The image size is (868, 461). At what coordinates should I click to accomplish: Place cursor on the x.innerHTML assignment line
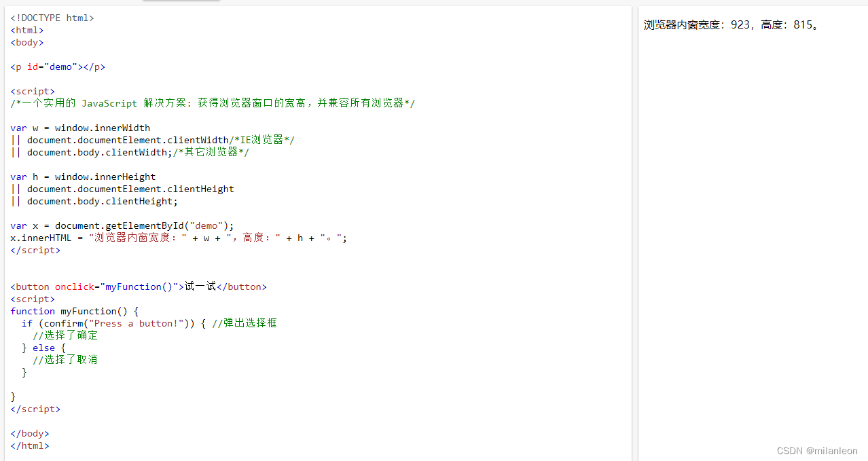click(x=179, y=238)
